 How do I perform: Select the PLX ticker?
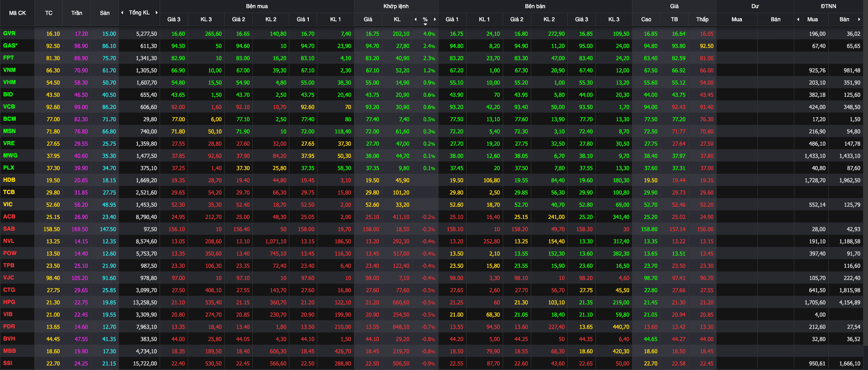[x=9, y=168]
